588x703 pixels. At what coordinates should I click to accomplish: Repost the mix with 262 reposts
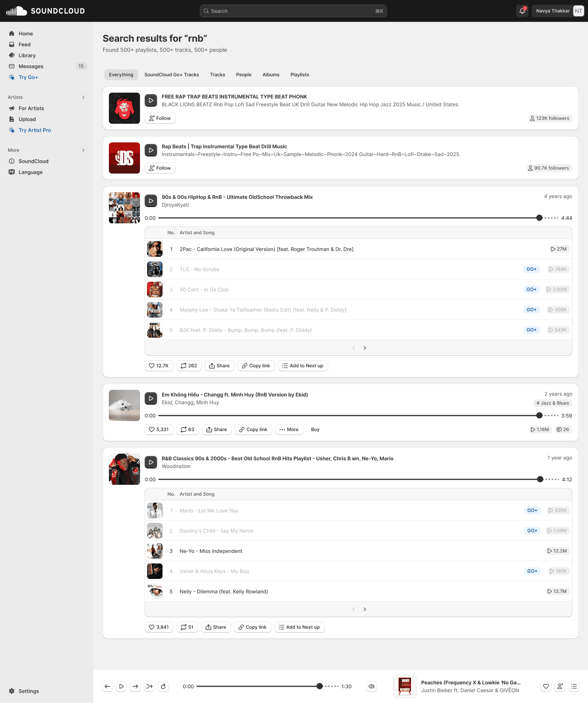pyautogui.click(x=189, y=366)
